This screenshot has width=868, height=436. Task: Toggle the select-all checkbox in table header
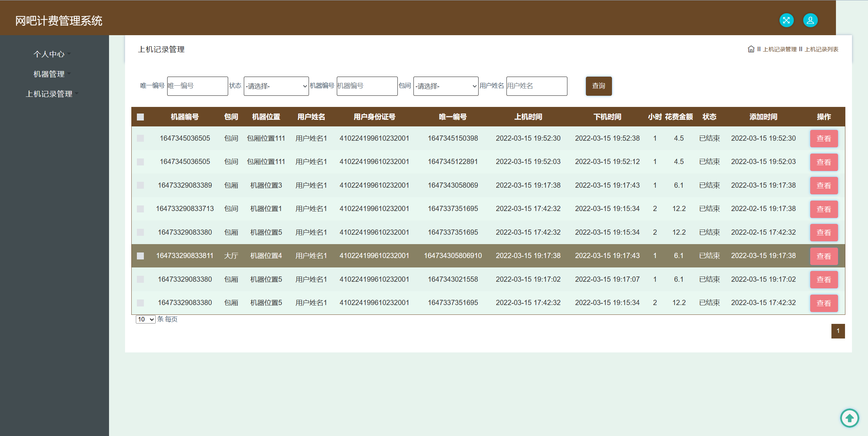[140, 117]
